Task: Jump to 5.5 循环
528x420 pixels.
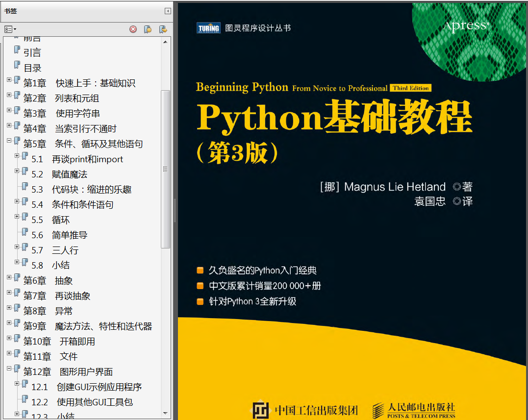Action: point(50,220)
